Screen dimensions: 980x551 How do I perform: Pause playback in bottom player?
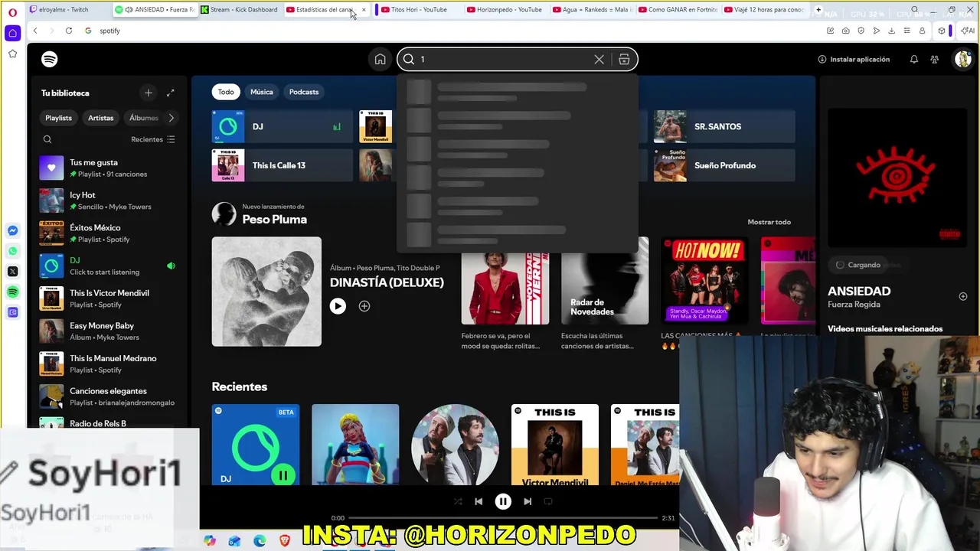503,501
